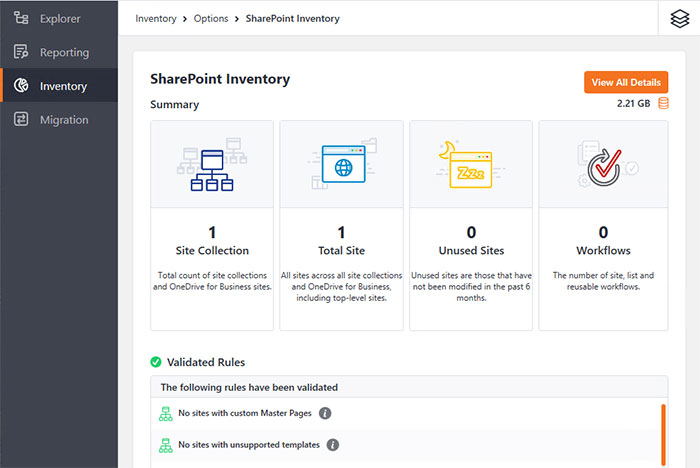The width and height of the screenshot is (700, 468).
Task: Click the Validated Rules heading
Action: 206,362
